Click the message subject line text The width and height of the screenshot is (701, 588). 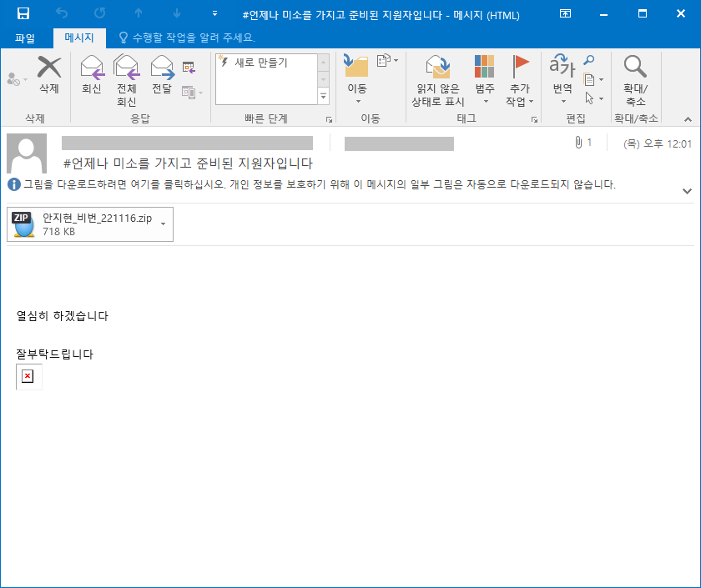coord(188,163)
